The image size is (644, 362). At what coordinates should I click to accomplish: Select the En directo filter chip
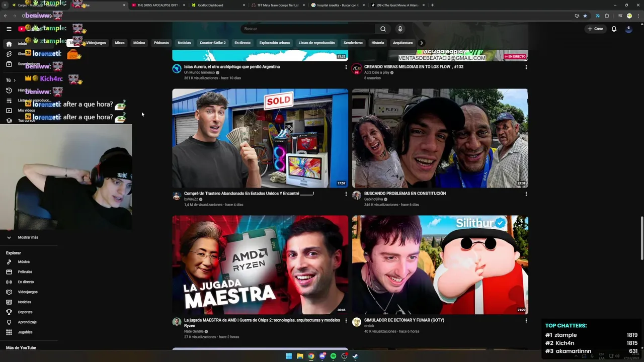243,43
